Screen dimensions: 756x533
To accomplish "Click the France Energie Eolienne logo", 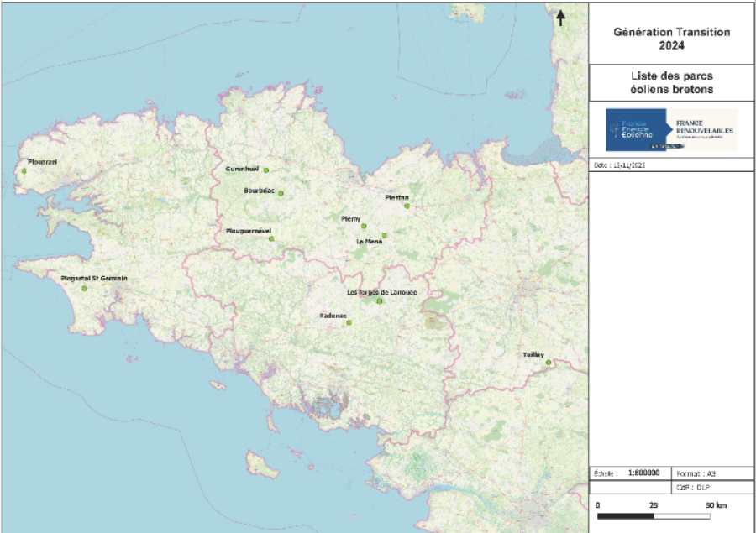I will (636, 129).
